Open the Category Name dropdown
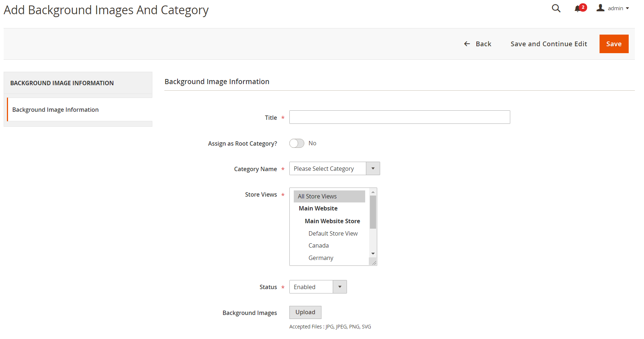Screen dimensions: 644x339 pos(334,169)
